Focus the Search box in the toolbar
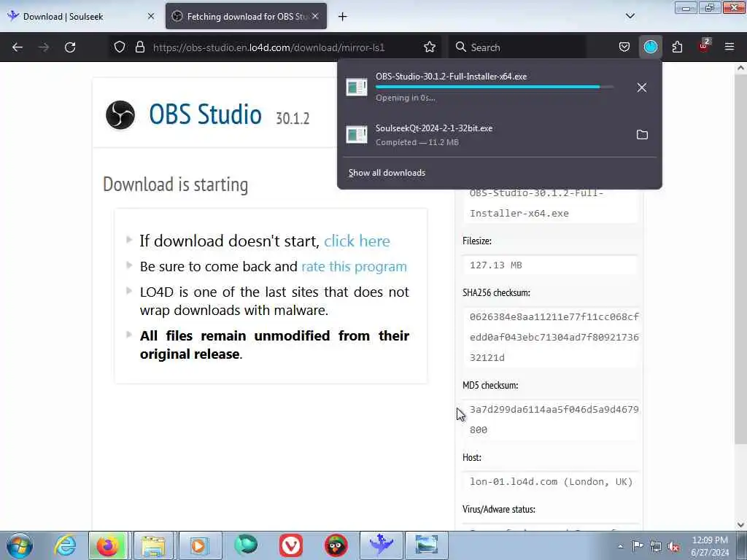This screenshot has height=560, width=747. click(x=517, y=47)
